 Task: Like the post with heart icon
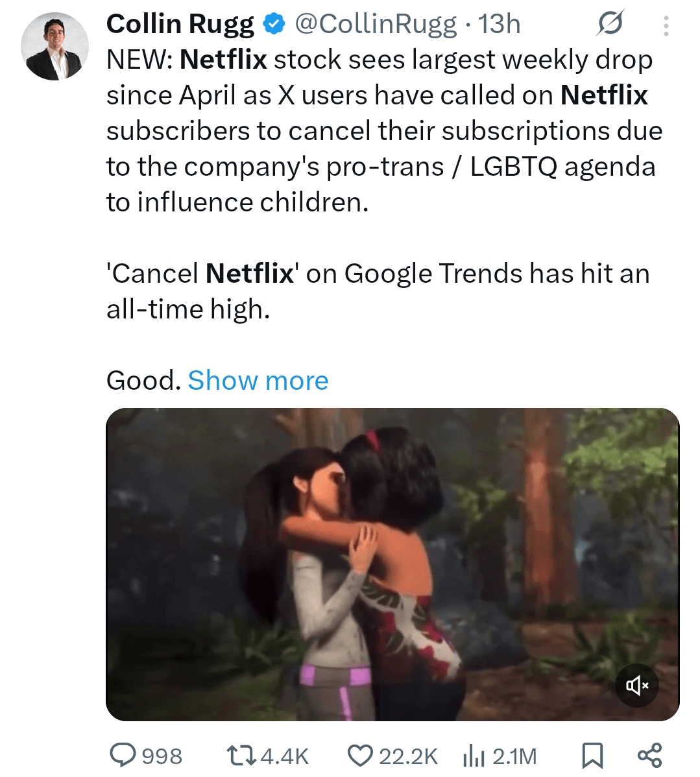pyautogui.click(x=361, y=756)
